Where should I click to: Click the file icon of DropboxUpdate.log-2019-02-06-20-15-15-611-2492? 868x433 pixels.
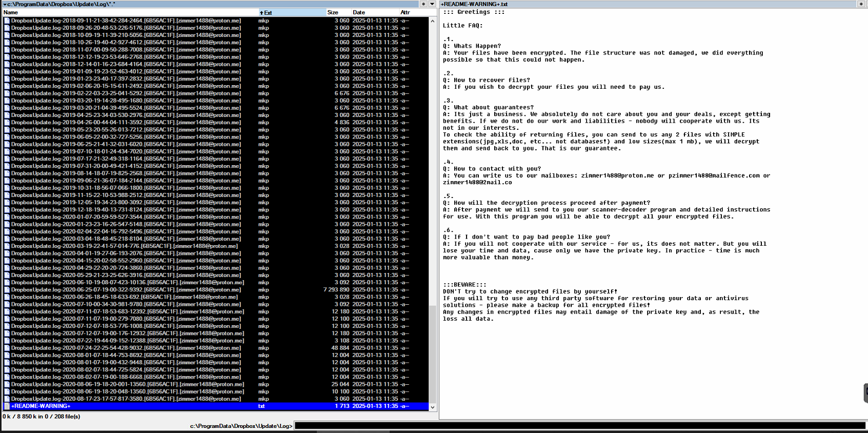coord(7,86)
